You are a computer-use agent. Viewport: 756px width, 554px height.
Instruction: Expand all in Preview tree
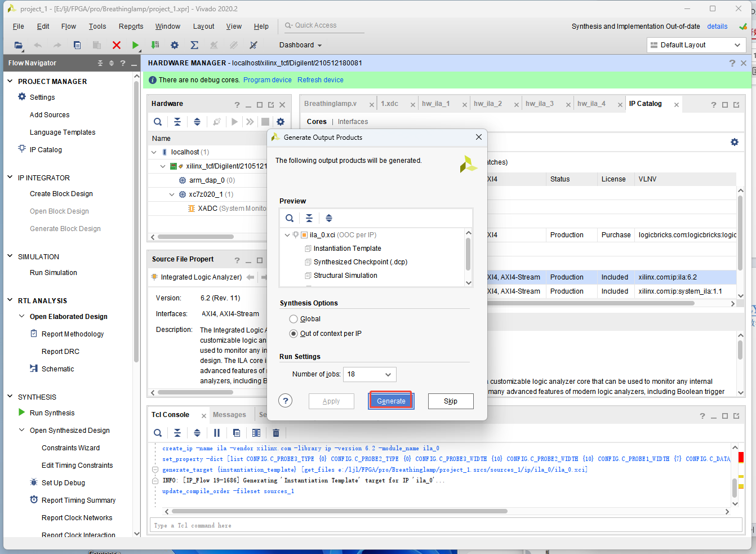(x=329, y=218)
